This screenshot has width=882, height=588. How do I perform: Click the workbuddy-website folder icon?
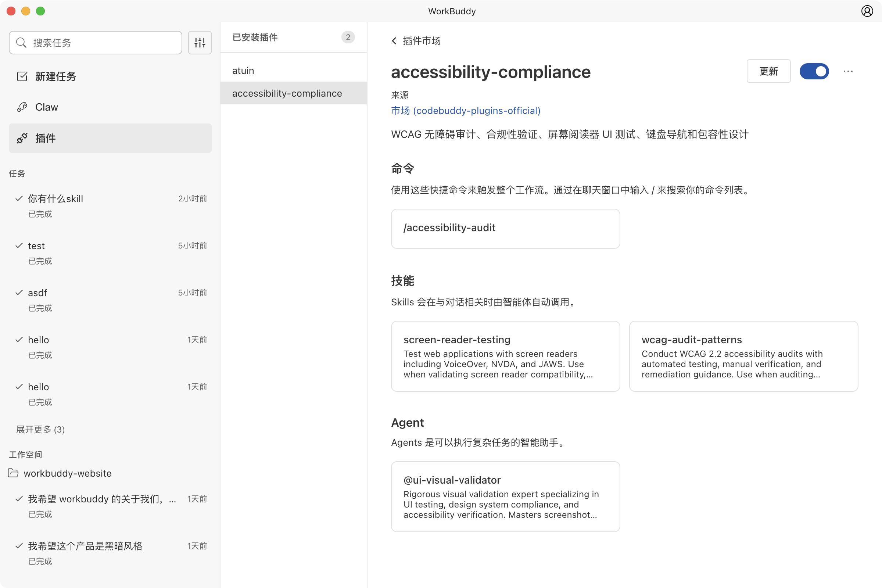(x=14, y=473)
